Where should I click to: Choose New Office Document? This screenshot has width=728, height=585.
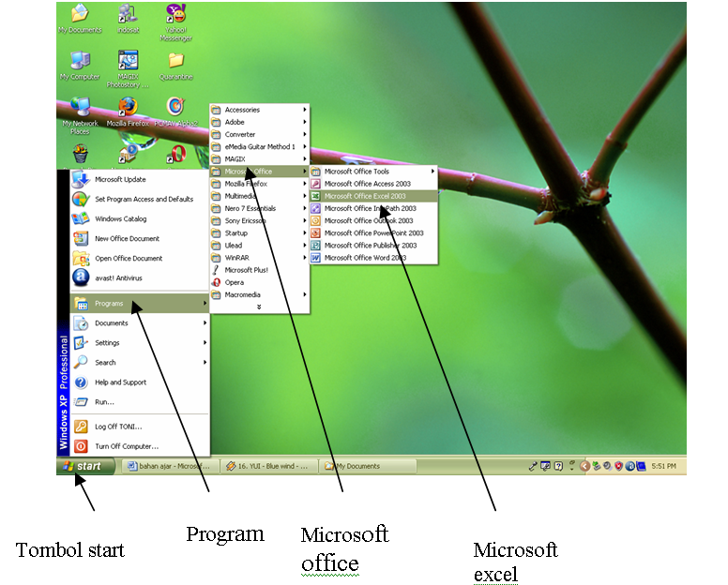[x=139, y=238]
